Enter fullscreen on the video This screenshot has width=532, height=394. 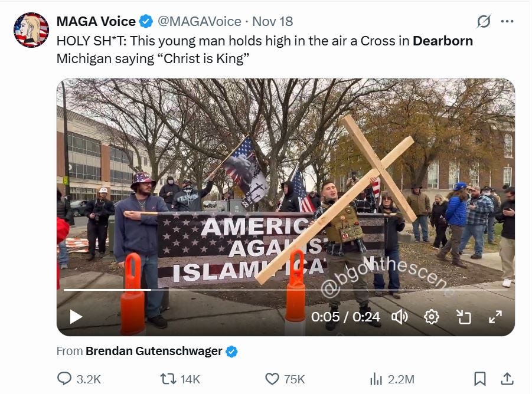tap(496, 317)
